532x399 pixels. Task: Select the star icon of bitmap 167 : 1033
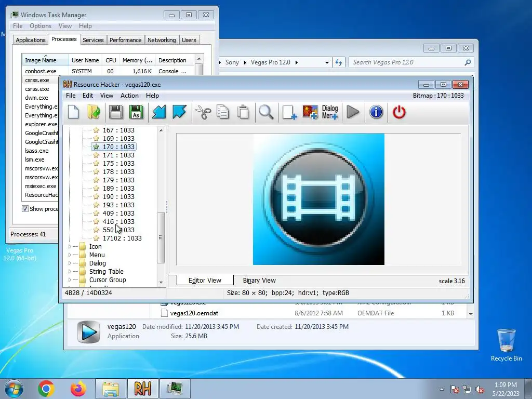pyautogui.click(x=96, y=130)
